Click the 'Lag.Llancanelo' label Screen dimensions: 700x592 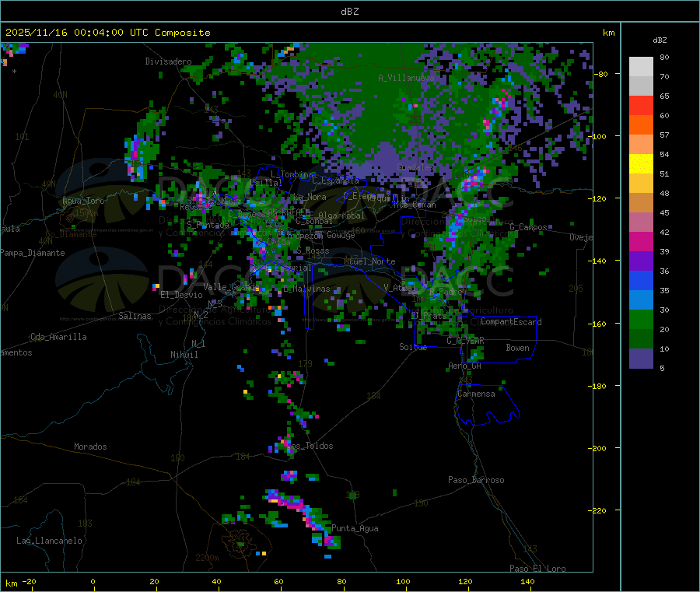(x=49, y=541)
